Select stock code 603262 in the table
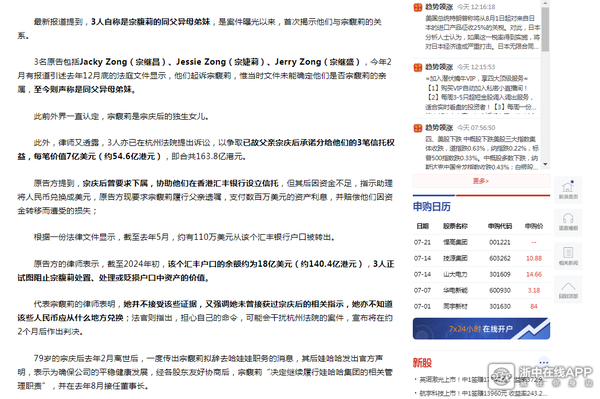 tap(500, 258)
